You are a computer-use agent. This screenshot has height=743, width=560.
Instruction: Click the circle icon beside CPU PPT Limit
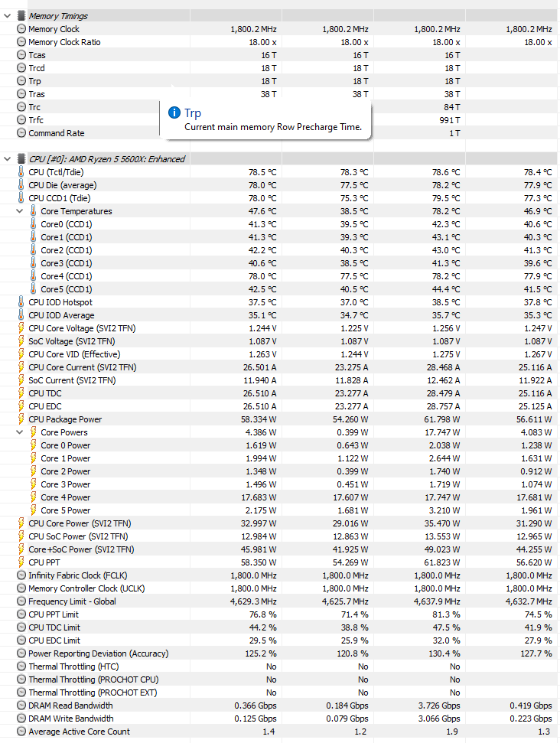21,614
